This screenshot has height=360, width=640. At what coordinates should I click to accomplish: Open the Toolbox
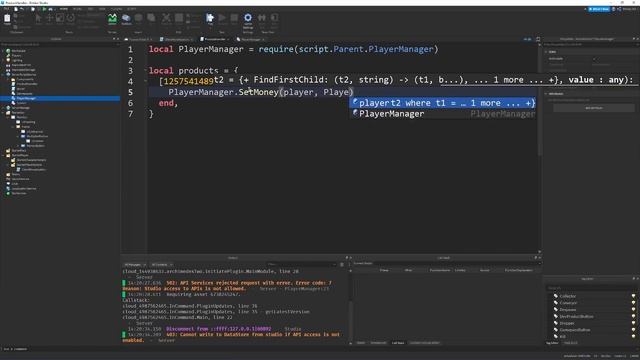pyautogui.click(x=126, y=18)
